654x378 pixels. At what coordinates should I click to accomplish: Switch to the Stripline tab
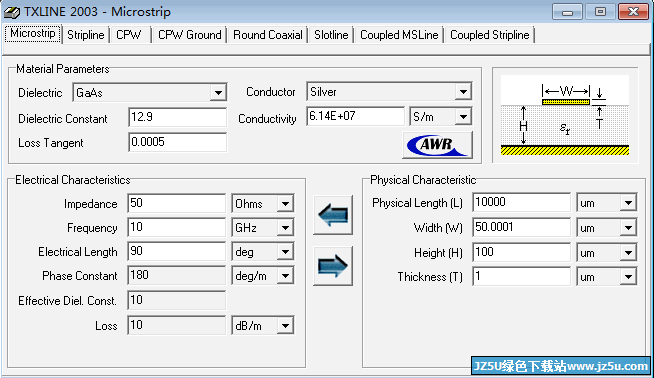pyautogui.click(x=86, y=35)
